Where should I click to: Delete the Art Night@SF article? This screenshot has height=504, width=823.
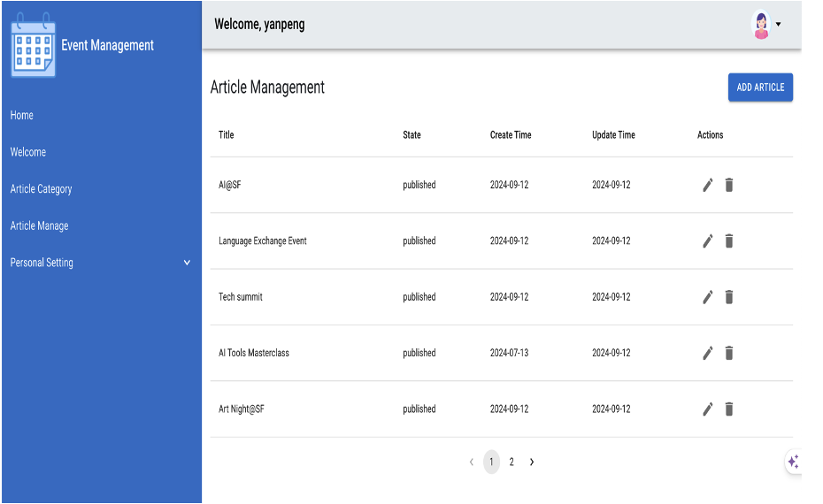pos(729,409)
